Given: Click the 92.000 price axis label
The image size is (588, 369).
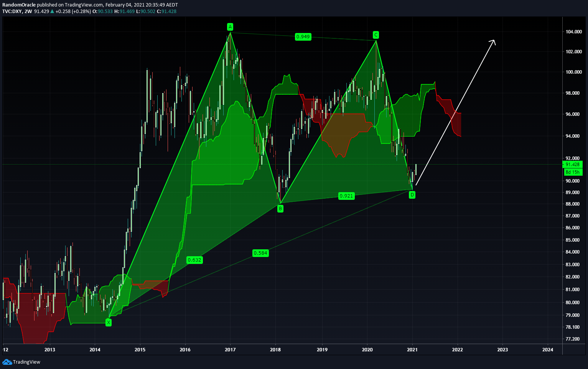Looking at the screenshot, I should coord(573,158).
